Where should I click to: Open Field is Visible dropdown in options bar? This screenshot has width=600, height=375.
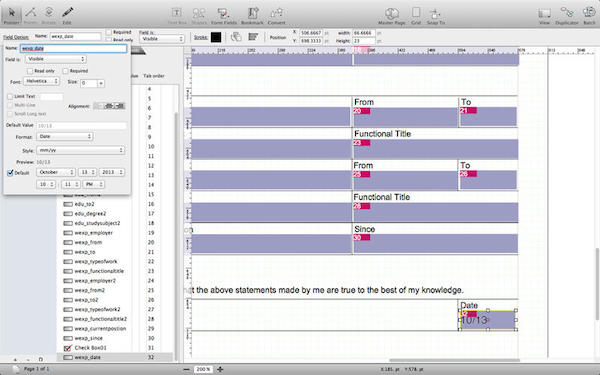pos(162,39)
